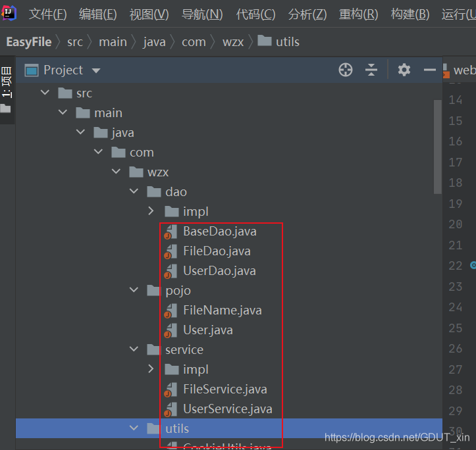Open the 分析(Z) Analyze menu
Viewport: 476px width, 450px height.
coord(307,14)
